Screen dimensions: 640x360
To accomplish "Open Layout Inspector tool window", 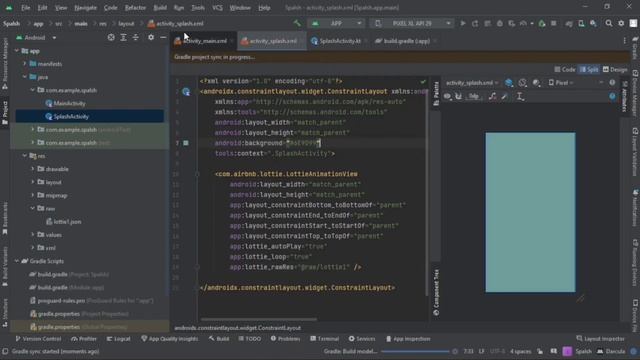I will click(x=600, y=339).
